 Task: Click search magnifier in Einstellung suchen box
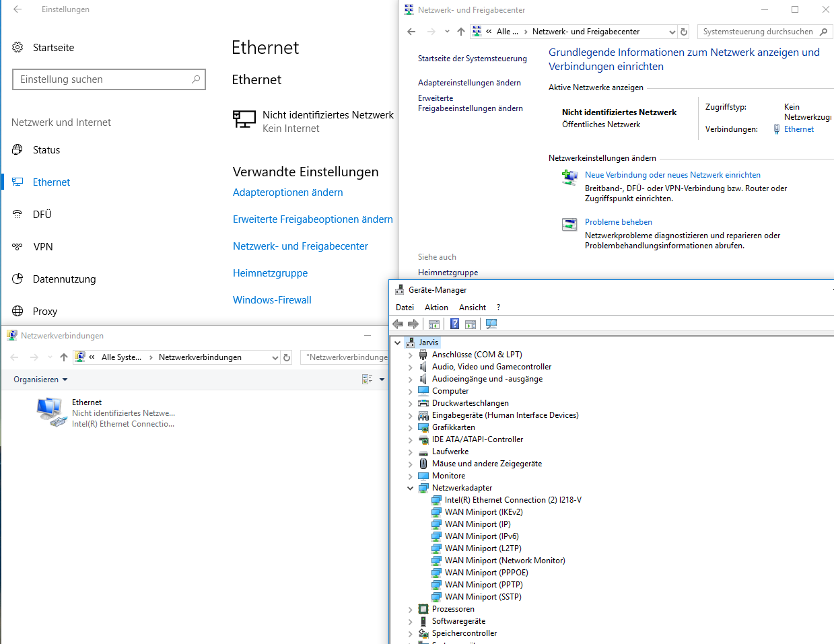click(x=196, y=79)
